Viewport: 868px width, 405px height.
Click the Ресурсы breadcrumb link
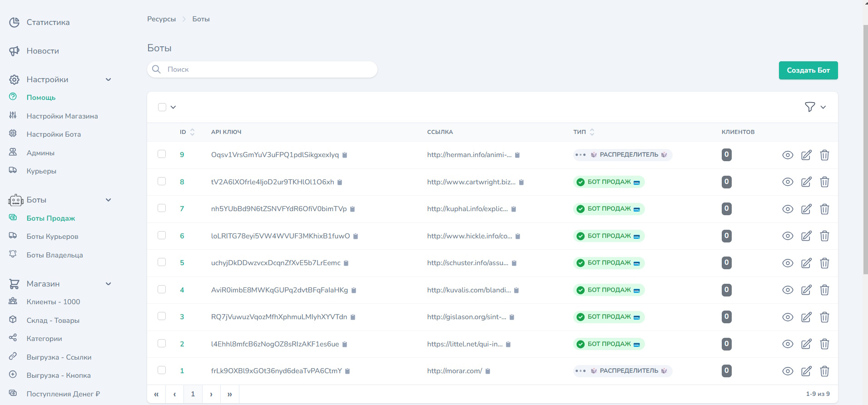click(x=161, y=19)
